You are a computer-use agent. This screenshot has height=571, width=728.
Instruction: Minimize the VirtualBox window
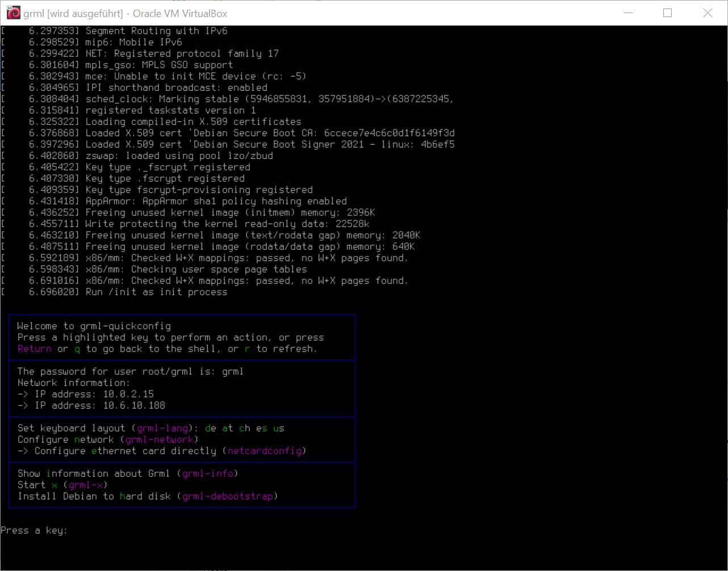[629, 13]
